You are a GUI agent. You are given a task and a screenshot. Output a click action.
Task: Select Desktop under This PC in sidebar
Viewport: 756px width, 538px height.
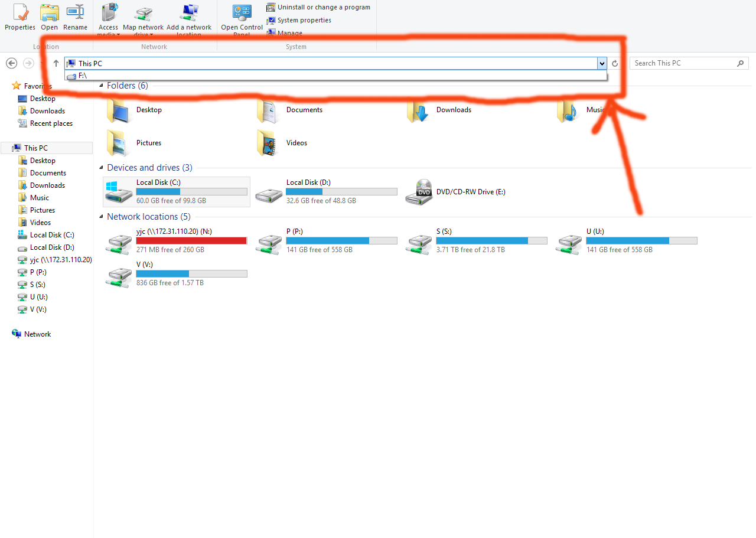43,161
